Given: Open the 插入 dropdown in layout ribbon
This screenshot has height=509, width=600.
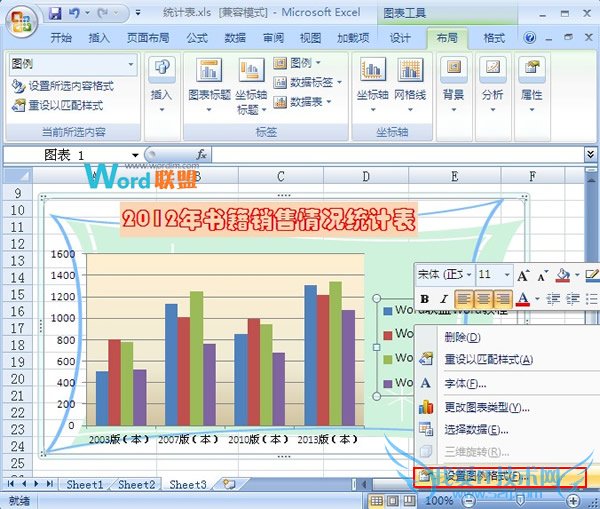Looking at the screenshot, I should [x=161, y=85].
